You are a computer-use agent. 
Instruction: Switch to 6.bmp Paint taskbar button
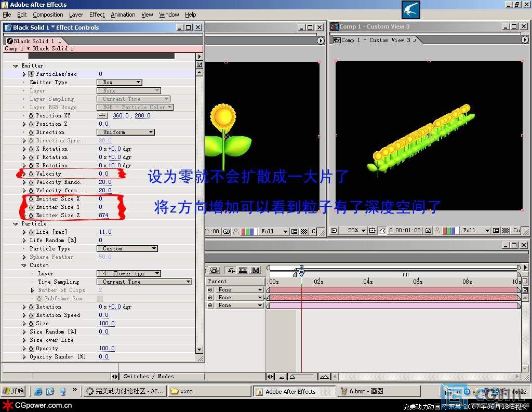tap(379, 391)
